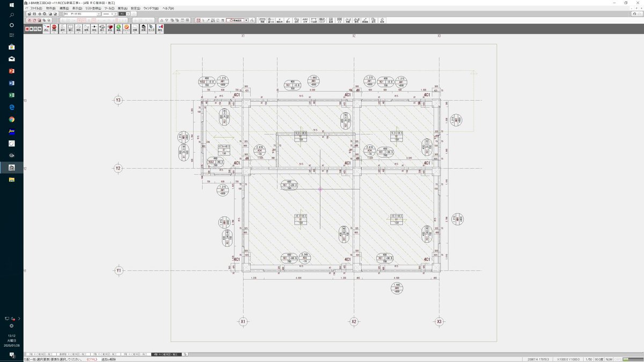Expand the selection mode dropdown arrow
Viewport: 644px width, 362px height.
[x=246, y=20]
